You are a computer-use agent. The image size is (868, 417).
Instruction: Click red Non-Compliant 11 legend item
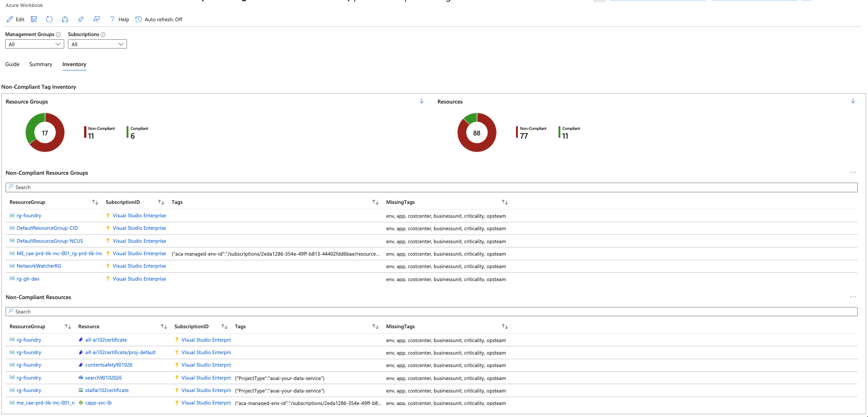tap(99, 132)
